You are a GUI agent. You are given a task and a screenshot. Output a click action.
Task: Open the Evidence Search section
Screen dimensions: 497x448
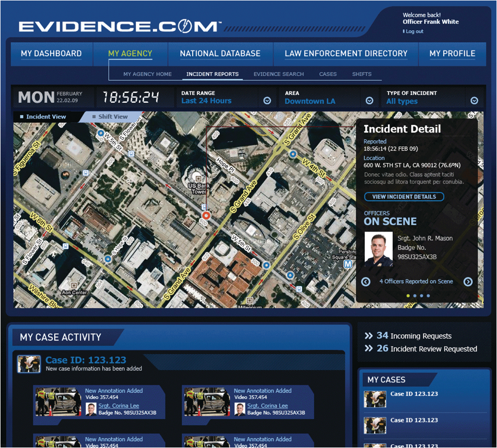click(x=278, y=74)
